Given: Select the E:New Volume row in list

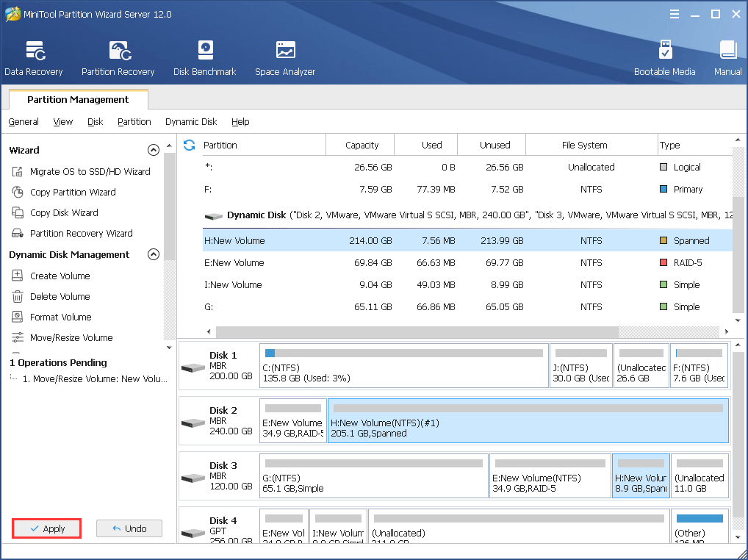Looking at the screenshot, I should coord(467,262).
